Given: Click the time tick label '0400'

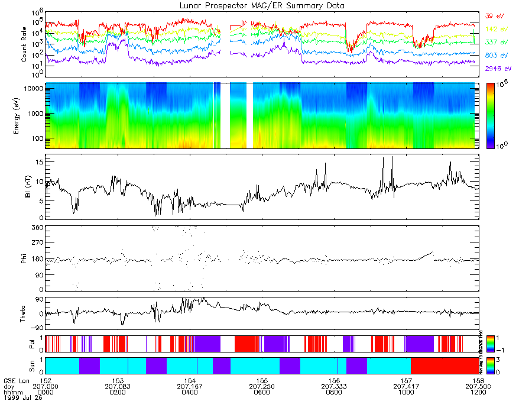Looking at the screenshot, I should click(190, 392).
